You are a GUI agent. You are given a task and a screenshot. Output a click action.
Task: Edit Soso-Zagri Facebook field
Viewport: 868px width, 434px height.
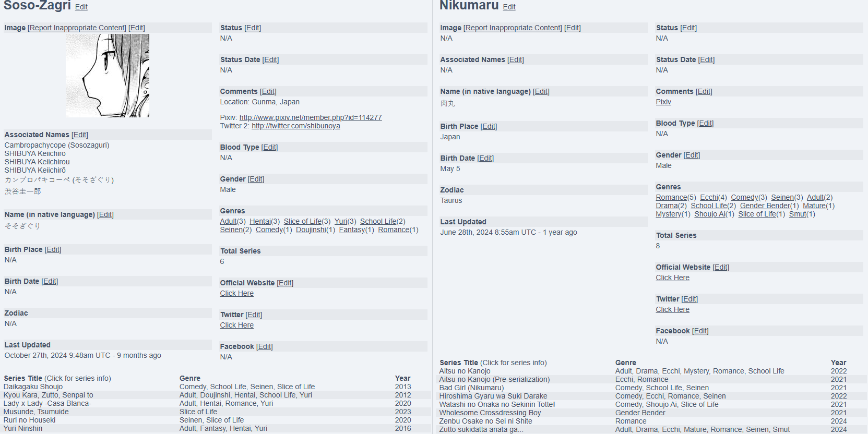265,346
